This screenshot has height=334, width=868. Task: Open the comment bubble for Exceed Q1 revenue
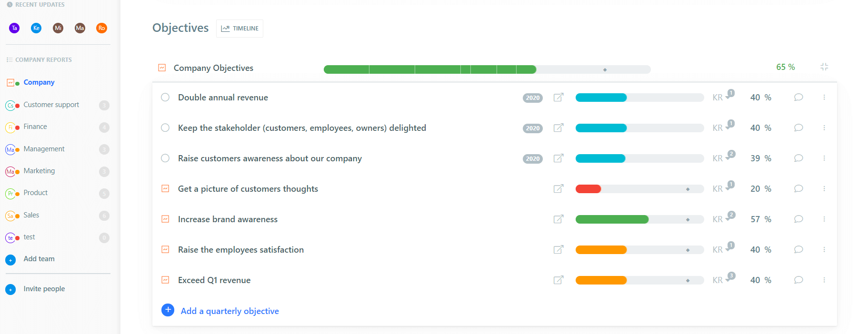[798, 280]
